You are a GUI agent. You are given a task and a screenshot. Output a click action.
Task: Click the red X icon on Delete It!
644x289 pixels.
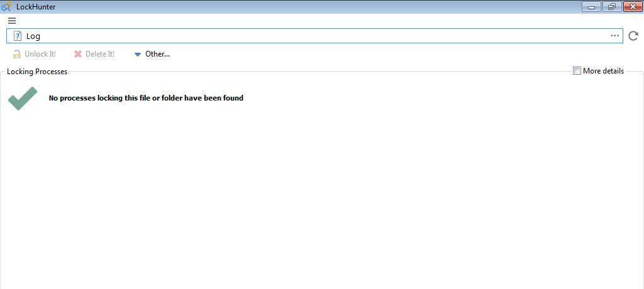78,54
